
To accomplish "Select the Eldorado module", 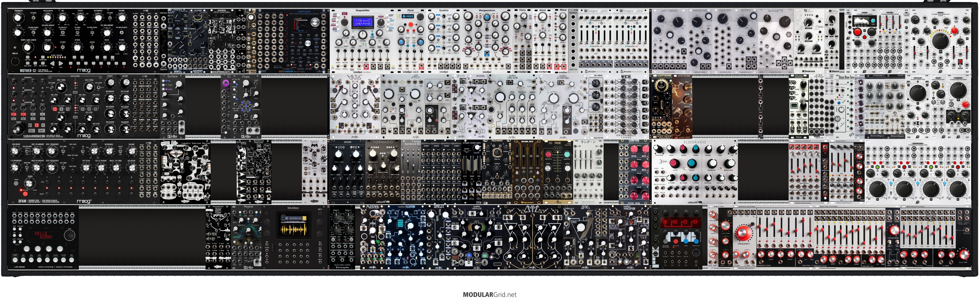I will [x=695, y=172].
